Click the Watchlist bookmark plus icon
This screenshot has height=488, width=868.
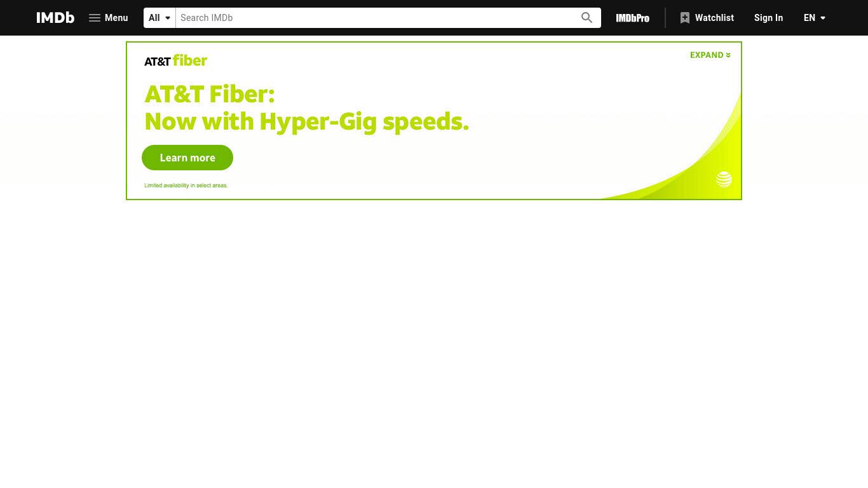[685, 18]
